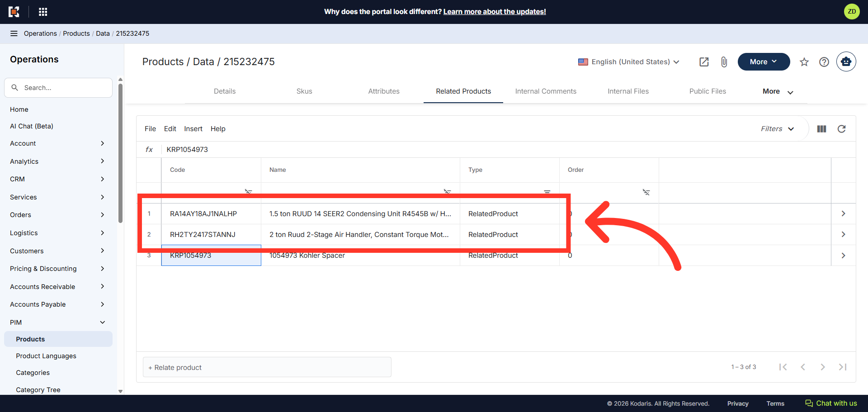This screenshot has width=868, height=412.
Task: Open Chat with us widget
Action: [x=831, y=403]
